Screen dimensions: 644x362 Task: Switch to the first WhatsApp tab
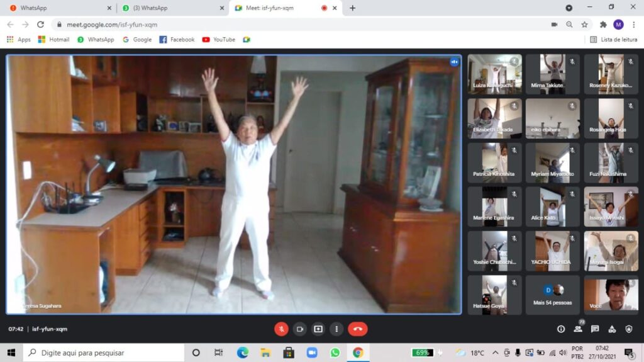(x=57, y=8)
